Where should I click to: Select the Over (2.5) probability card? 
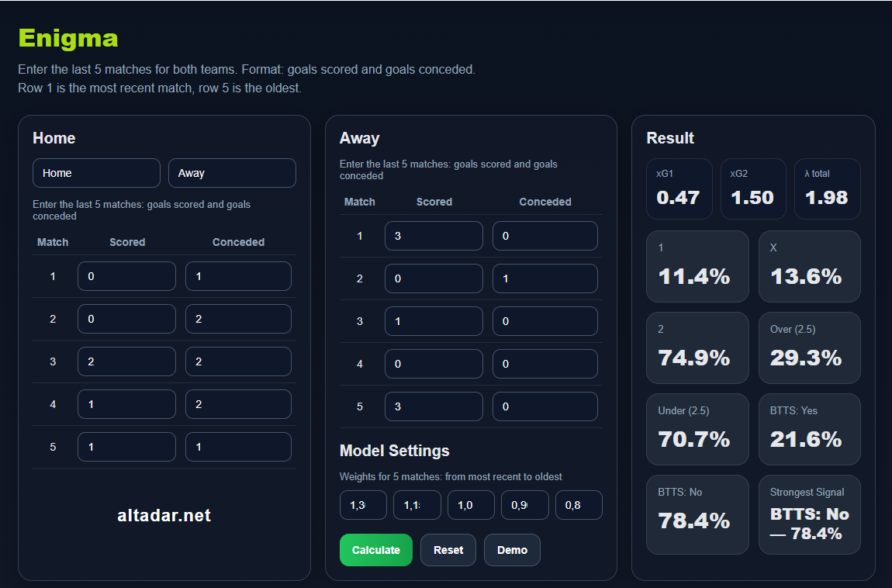click(809, 348)
